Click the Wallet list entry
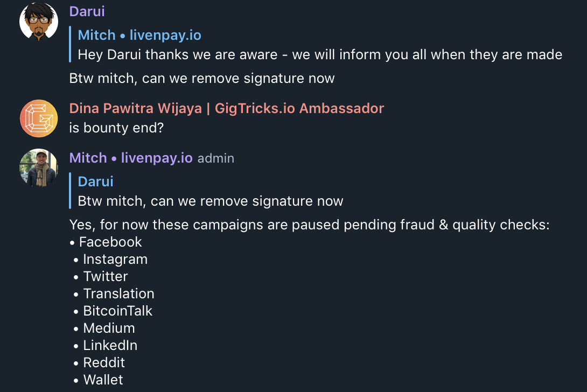 point(99,380)
